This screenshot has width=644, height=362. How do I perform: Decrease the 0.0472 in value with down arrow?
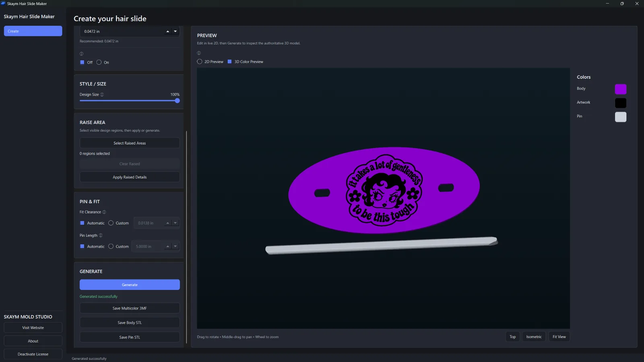pos(175,31)
